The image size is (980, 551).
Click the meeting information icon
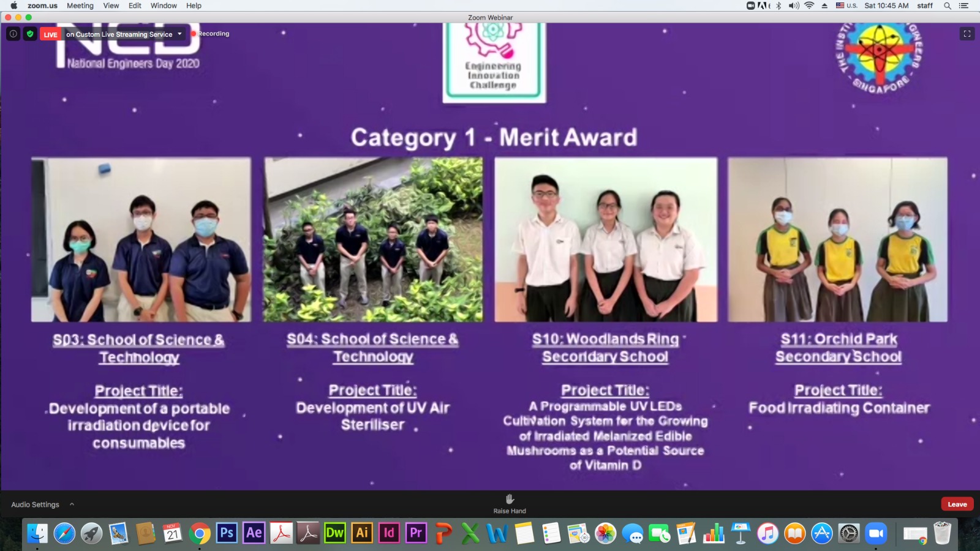[x=13, y=34]
